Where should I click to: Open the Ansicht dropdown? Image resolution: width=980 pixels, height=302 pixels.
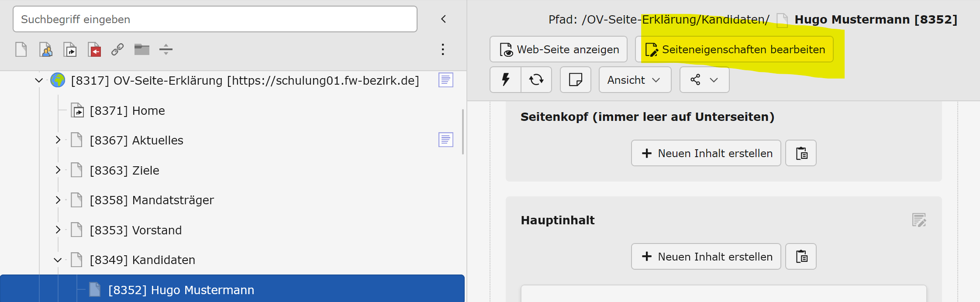(x=635, y=79)
